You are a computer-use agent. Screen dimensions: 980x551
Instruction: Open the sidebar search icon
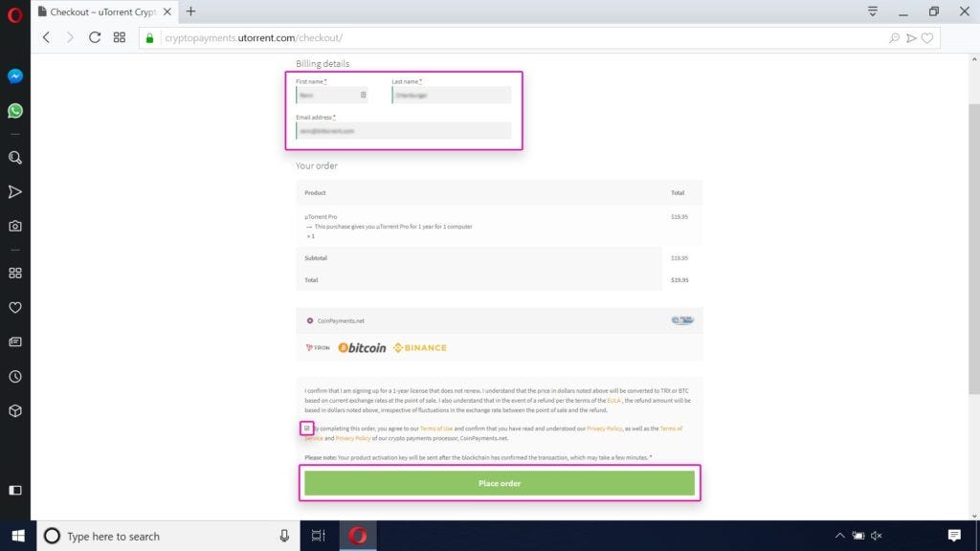pos(15,158)
